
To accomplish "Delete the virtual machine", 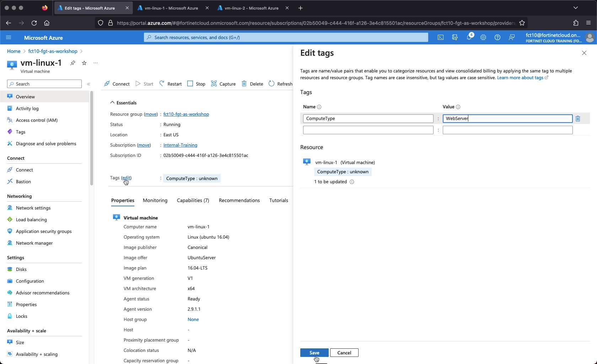I will pyautogui.click(x=252, y=84).
